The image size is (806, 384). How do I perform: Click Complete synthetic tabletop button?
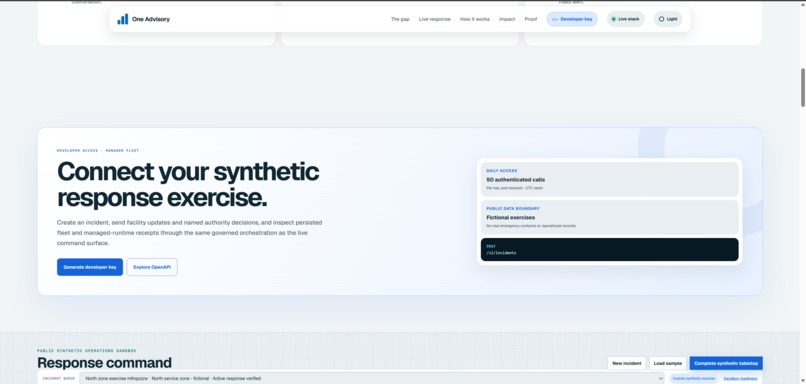726,363
